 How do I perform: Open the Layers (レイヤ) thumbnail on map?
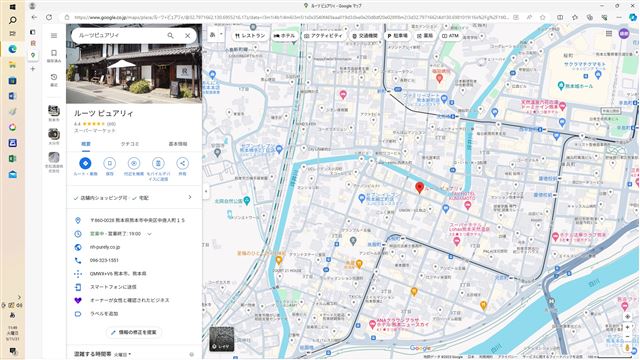[222, 339]
